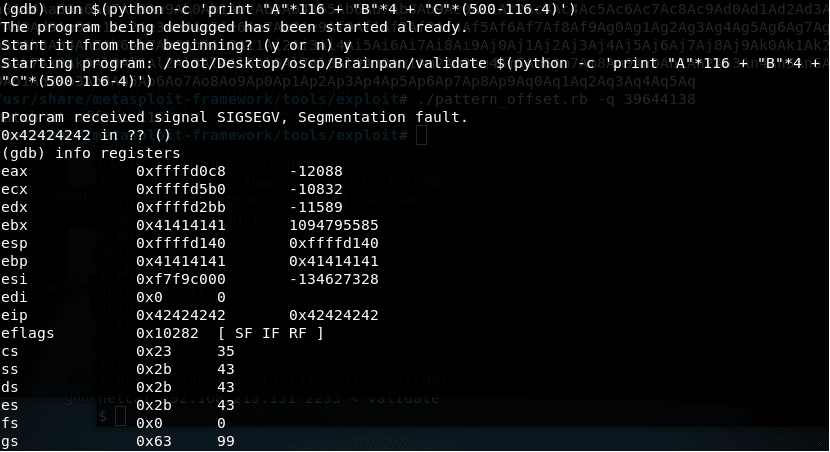The height and width of the screenshot is (452, 830).
Task: Click the gs register decimal value 99
Action: tap(225, 441)
